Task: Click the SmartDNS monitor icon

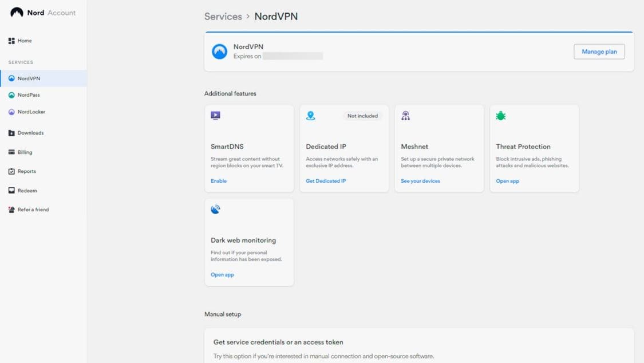Action: click(x=215, y=116)
